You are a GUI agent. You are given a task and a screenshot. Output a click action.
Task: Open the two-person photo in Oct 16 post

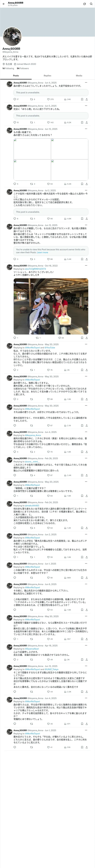coord(51,306)
